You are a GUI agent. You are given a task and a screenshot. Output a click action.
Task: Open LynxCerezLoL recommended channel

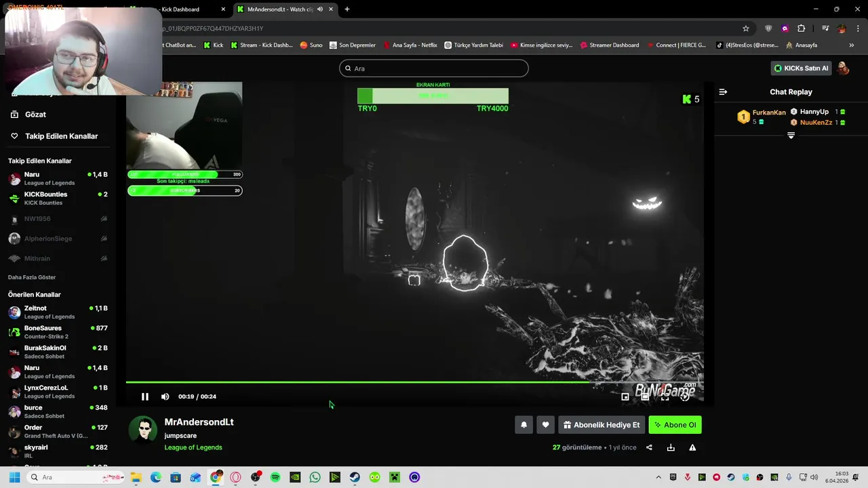coord(58,392)
